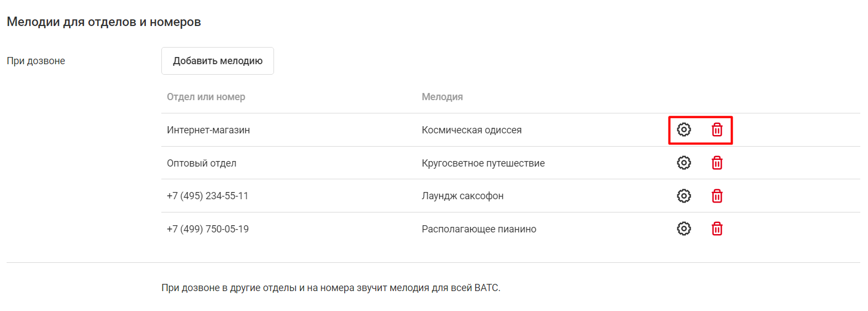Viewport: 868px width, 311px height.
Task: Click the +7 (495) 234-55-11 number
Action: click(x=208, y=196)
